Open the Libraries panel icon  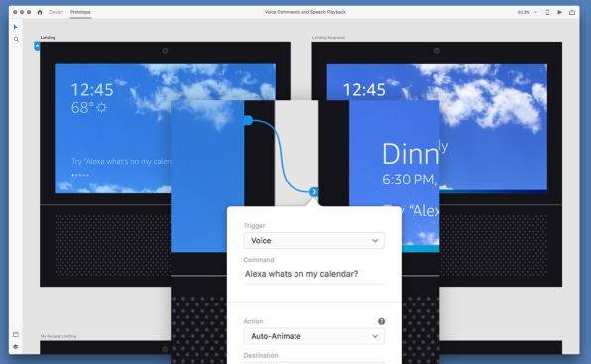pyautogui.click(x=16, y=334)
